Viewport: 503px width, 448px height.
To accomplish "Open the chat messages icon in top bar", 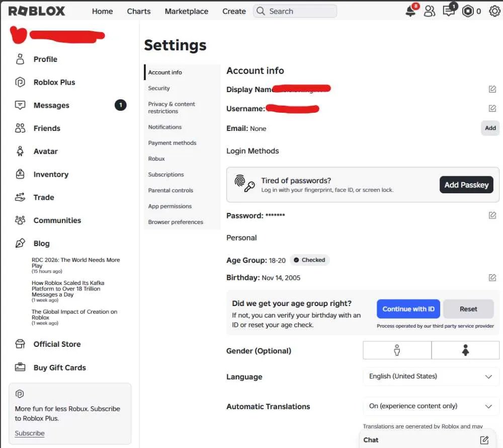I will pos(449,11).
